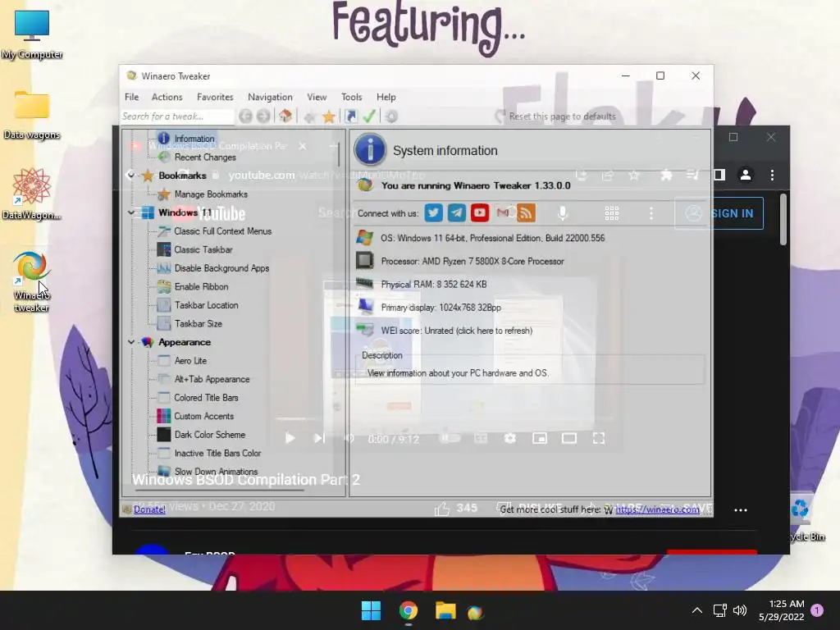
Task: Select Slow Down Animations tweak
Action: coord(216,472)
